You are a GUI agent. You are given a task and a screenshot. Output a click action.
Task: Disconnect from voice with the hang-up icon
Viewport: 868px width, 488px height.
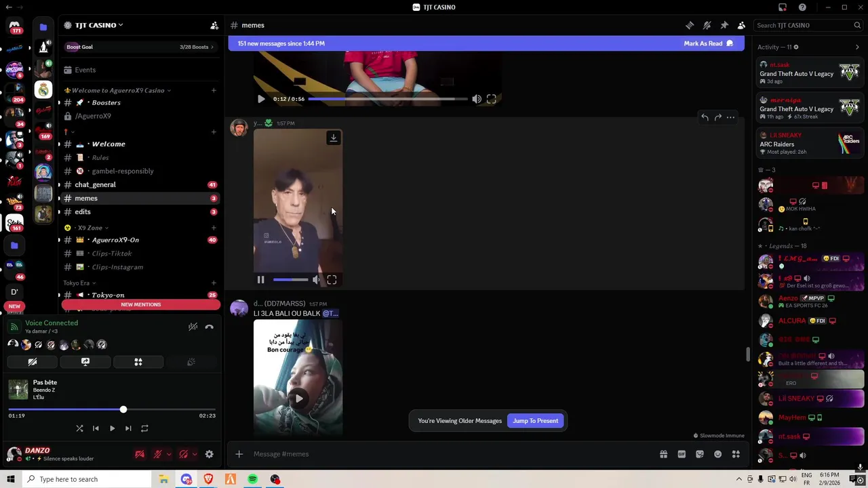[x=210, y=327]
